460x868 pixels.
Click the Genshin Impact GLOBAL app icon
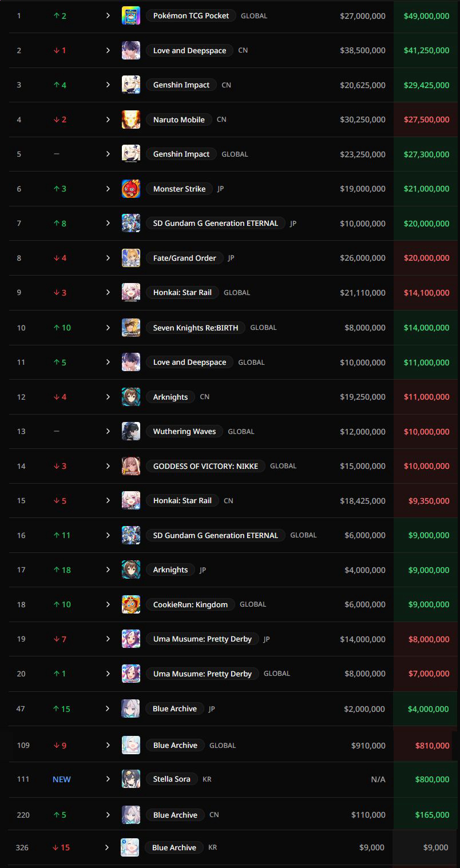(131, 154)
